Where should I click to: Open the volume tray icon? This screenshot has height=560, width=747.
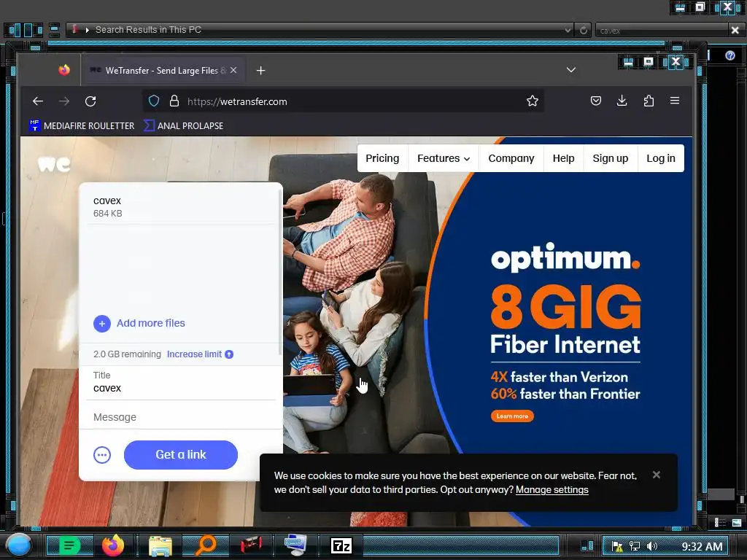click(x=651, y=546)
